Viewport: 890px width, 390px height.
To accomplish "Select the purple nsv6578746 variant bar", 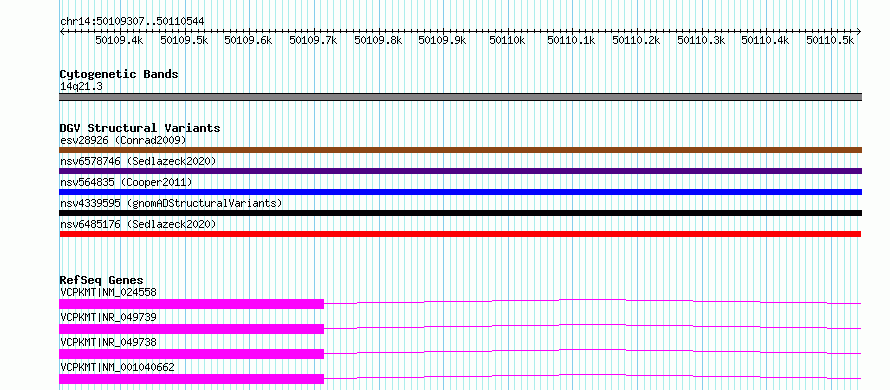I will (460, 171).
